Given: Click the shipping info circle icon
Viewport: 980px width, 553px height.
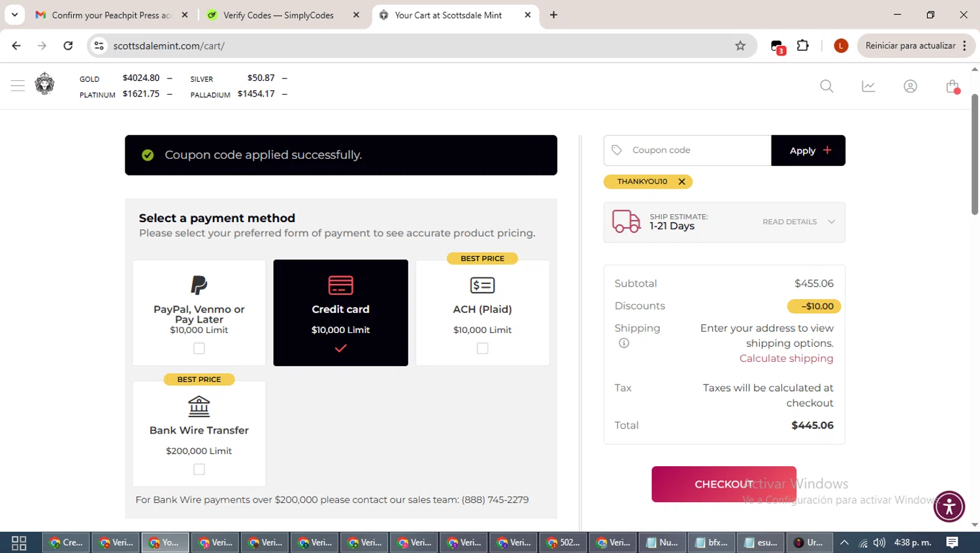Looking at the screenshot, I should click(x=624, y=343).
